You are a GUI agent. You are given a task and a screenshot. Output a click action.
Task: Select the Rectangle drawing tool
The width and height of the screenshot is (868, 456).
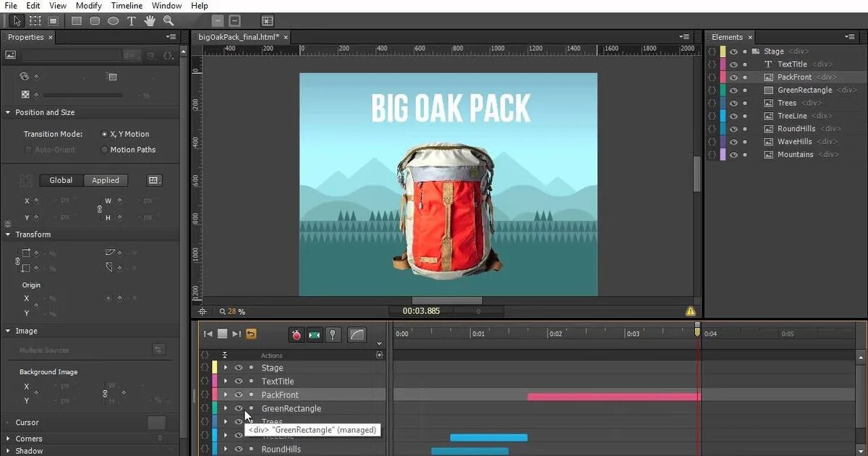tap(77, 20)
